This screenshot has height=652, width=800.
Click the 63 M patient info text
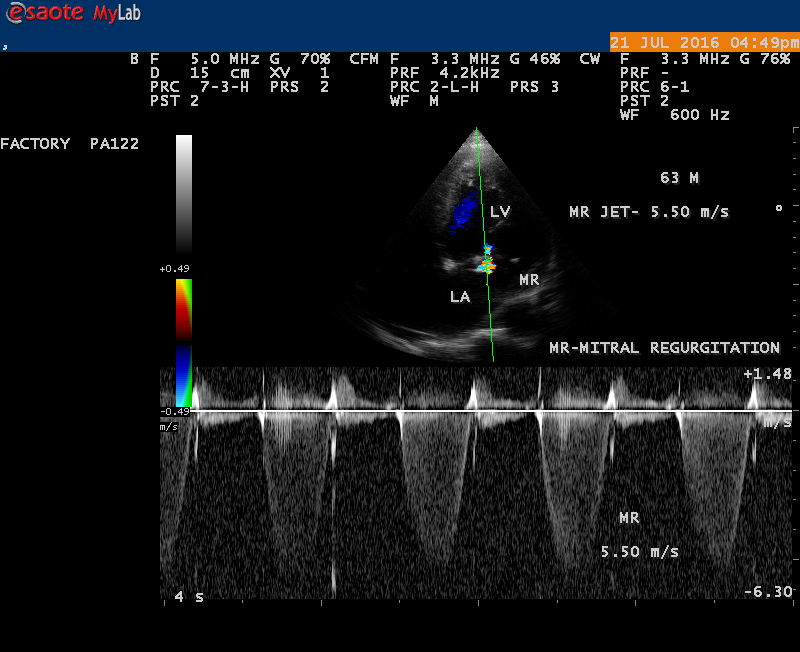point(679,178)
